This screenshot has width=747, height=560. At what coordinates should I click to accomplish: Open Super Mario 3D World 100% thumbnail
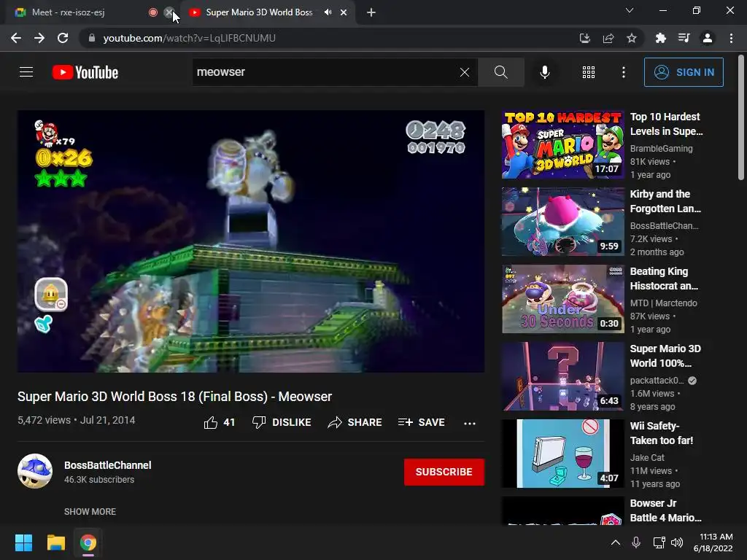(563, 376)
